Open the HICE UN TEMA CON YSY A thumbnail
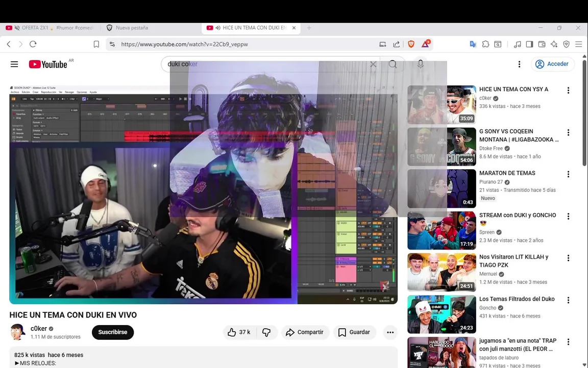 pos(442,105)
